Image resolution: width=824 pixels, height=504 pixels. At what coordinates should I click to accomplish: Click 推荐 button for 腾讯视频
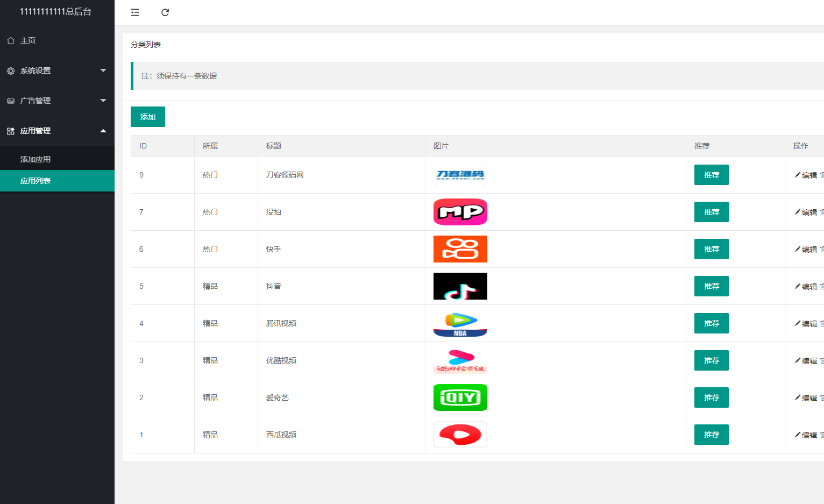tap(712, 323)
